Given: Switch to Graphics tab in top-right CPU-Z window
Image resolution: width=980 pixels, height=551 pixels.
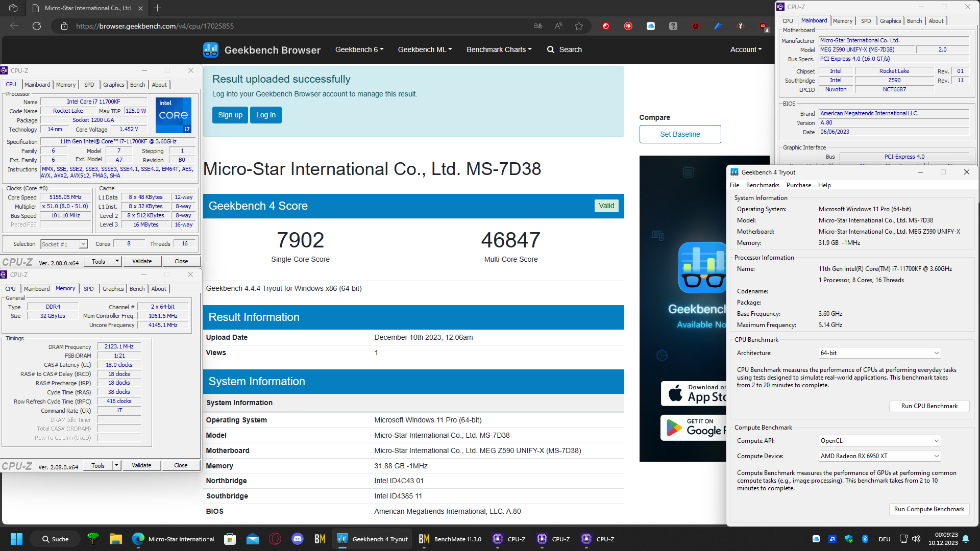Looking at the screenshot, I should pos(891,21).
